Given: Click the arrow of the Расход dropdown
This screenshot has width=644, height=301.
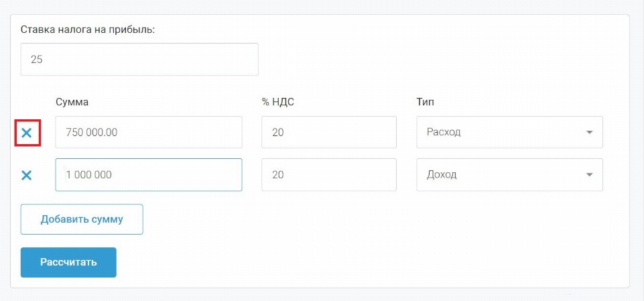Looking at the screenshot, I should click(x=589, y=133).
